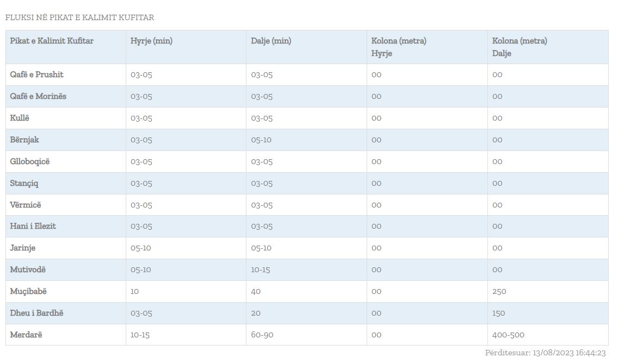The width and height of the screenshot is (618, 364).
Task: Click the Muçibabë exit queue value 250
Action: pyautogui.click(x=499, y=291)
